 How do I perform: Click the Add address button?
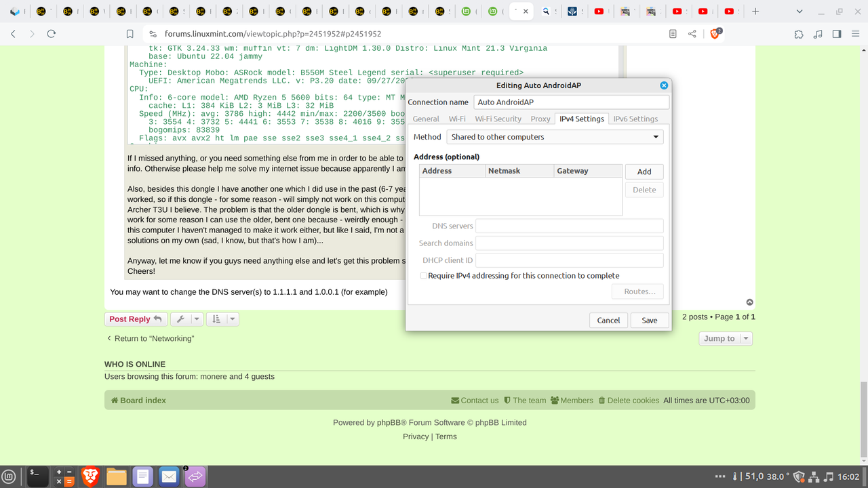point(644,172)
